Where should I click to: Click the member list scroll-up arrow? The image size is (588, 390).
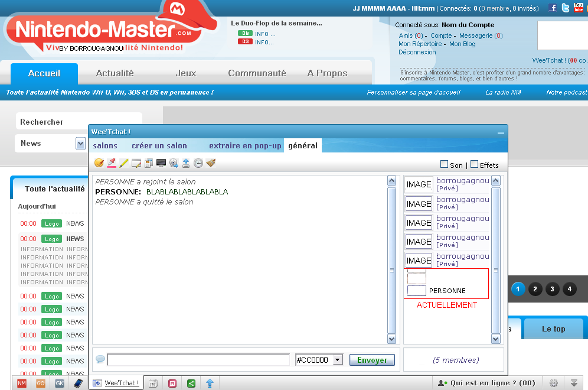coord(495,181)
